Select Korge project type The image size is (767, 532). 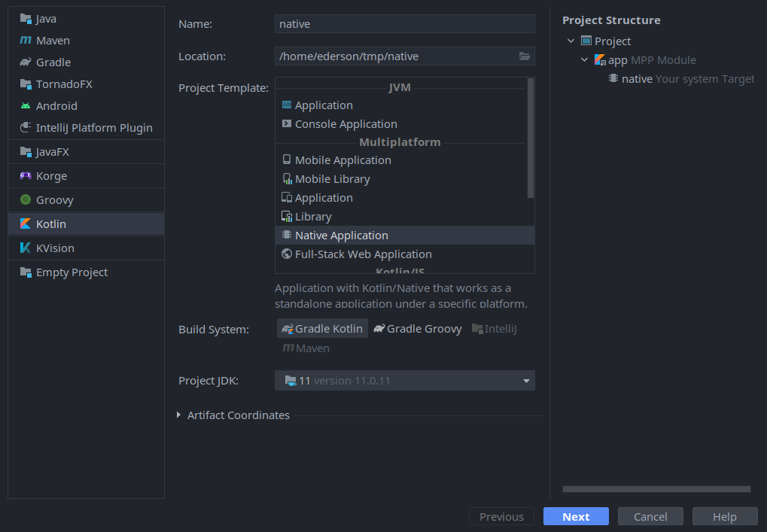(86, 175)
